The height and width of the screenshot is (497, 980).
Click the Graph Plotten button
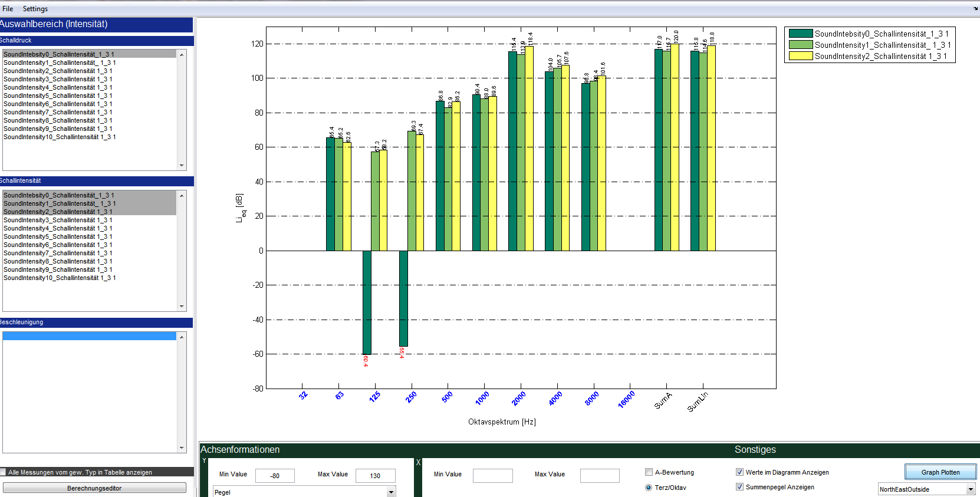click(x=940, y=472)
